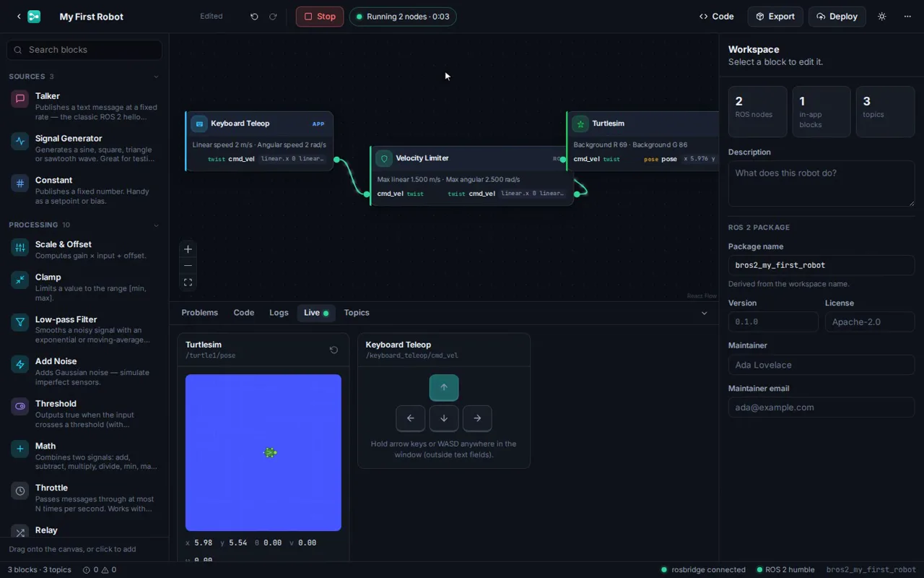Click the left arrow teleop key

pos(411,418)
